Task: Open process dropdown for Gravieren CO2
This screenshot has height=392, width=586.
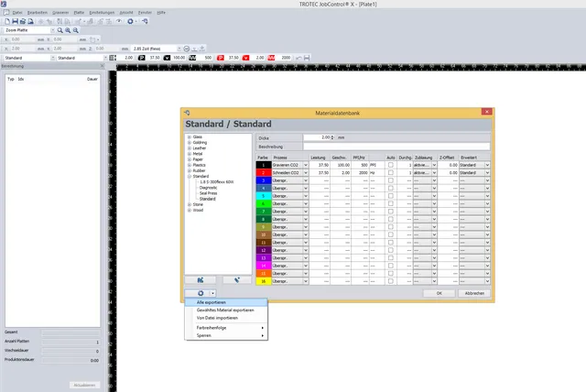Action: point(305,165)
